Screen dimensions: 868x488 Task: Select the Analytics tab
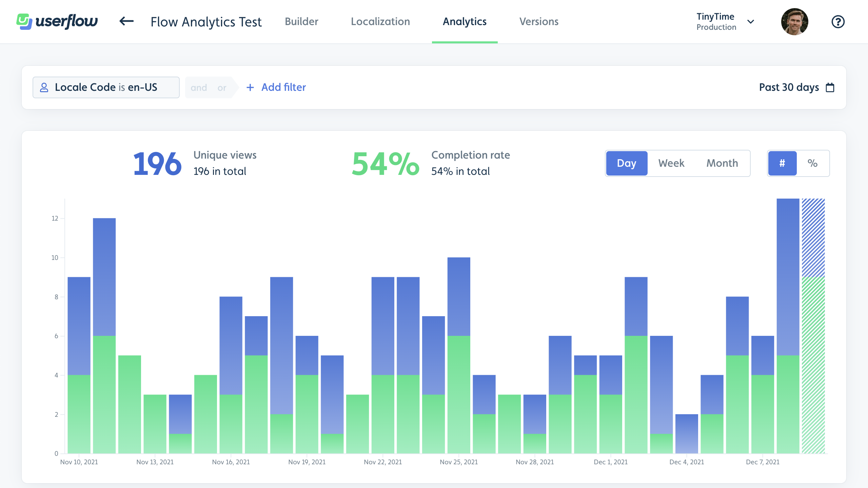coord(465,21)
